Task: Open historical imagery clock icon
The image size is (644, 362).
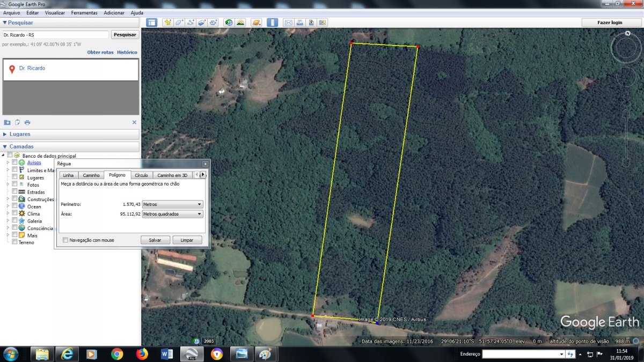Action: [229, 23]
